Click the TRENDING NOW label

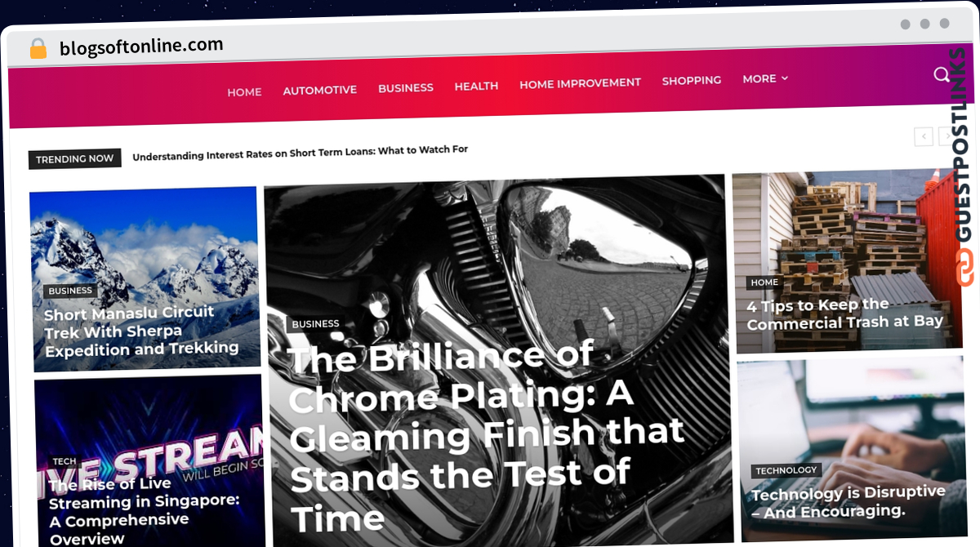[74, 158]
